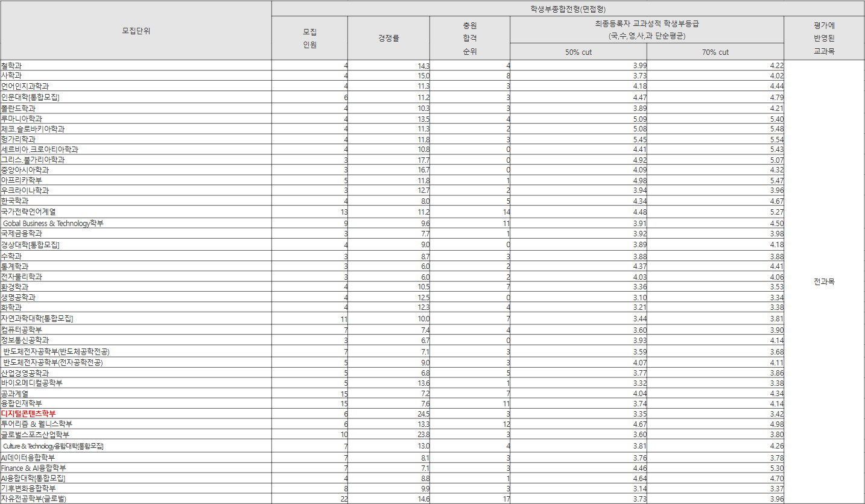Click the 국가전략언어계열 row label
865x504 pixels.
(x=28, y=212)
